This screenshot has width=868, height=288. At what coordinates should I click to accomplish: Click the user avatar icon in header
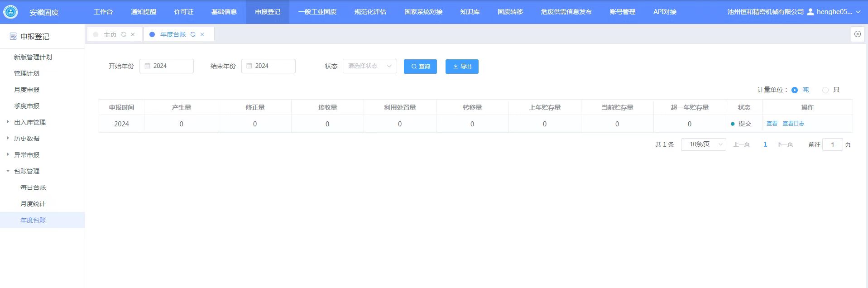(x=810, y=12)
